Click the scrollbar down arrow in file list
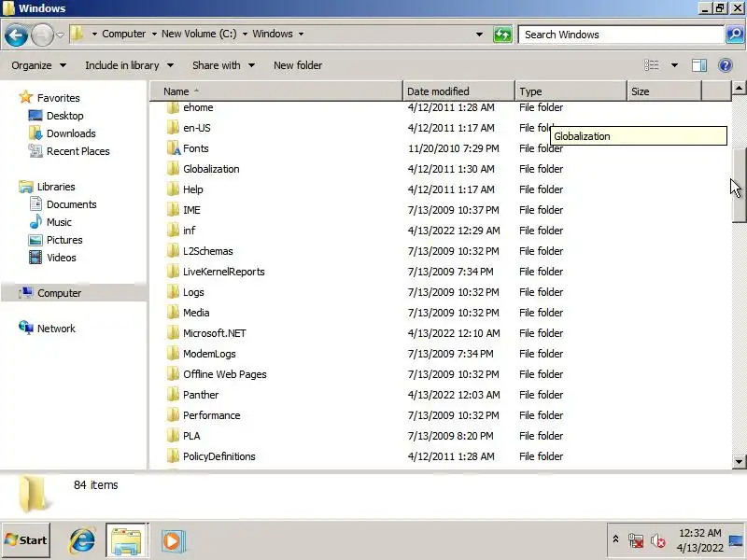The width and height of the screenshot is (747, 560). pos(739,461)
